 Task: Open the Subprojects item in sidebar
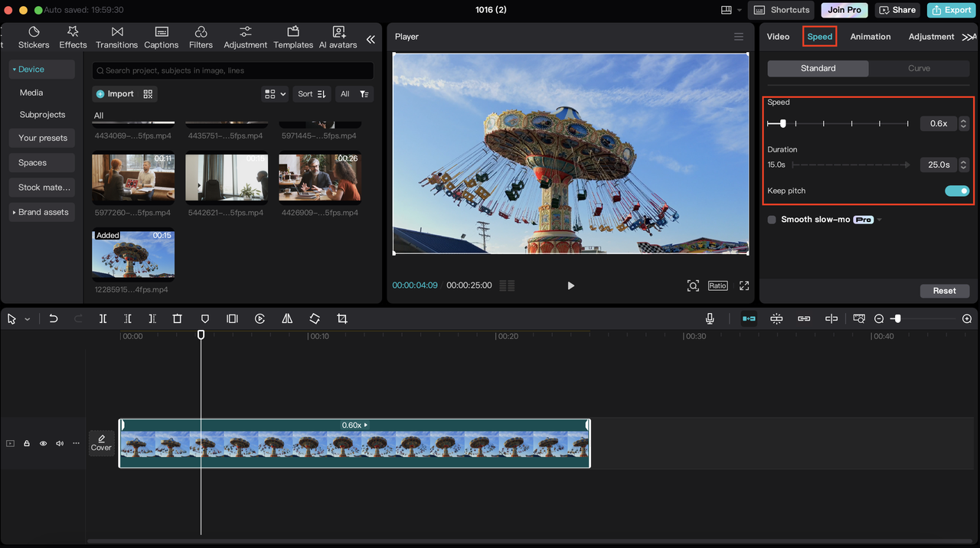pos(42,115)
